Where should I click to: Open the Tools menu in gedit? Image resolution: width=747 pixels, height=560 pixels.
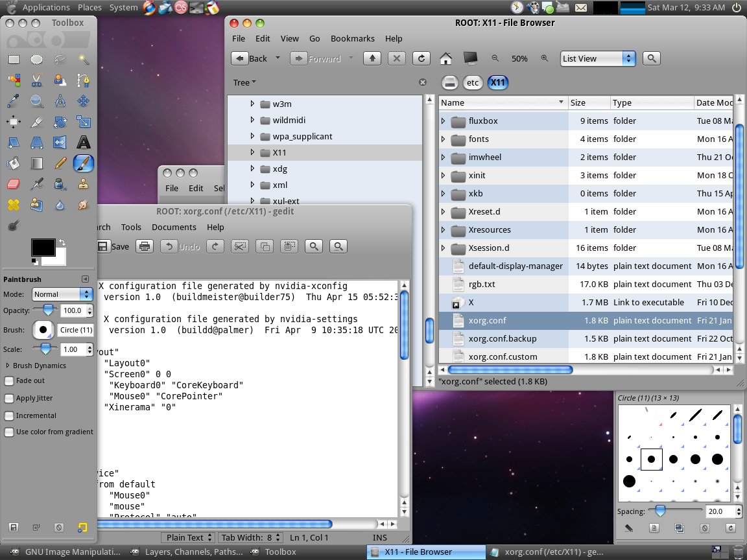[131, 227]
